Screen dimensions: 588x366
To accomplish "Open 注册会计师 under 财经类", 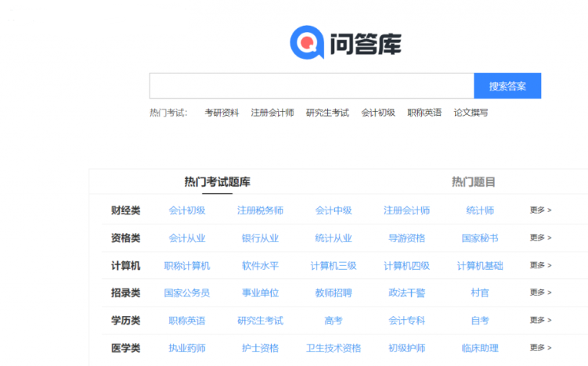I will (406, 210).
